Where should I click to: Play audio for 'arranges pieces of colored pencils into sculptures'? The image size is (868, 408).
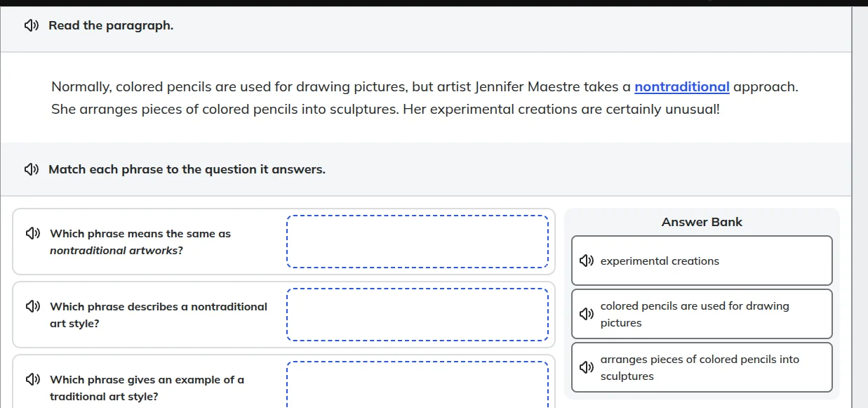pos(587,367)
